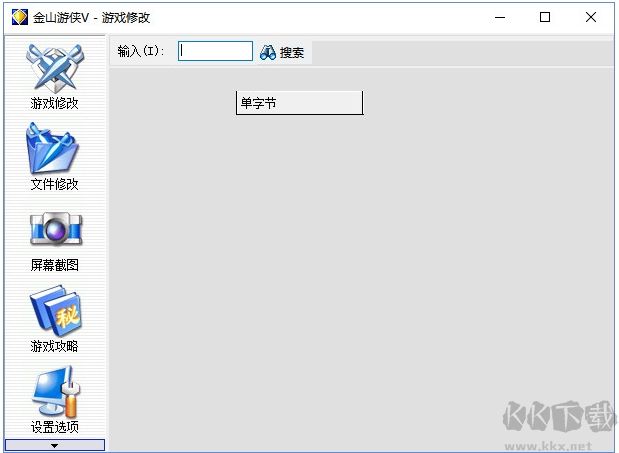Open the 游戏修改 crossed-swords sidebar icon
Image resolution: width=619 pixels, height=453 pixels.
tap(54, 69)
